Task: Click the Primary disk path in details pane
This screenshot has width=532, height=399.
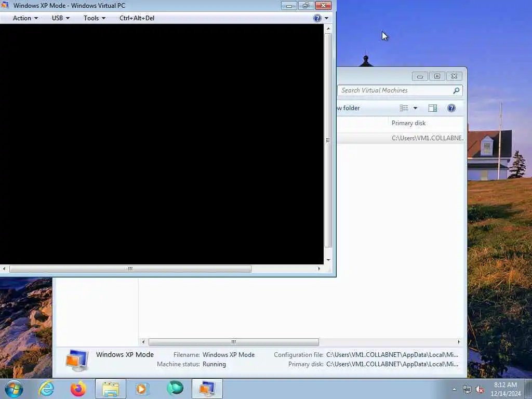Action: tap(392, 364)
